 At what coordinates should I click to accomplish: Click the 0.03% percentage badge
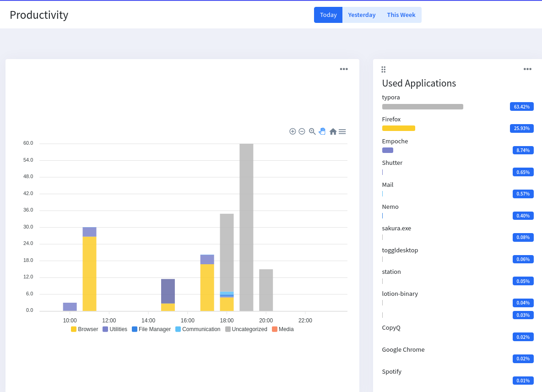pos(523,315)
